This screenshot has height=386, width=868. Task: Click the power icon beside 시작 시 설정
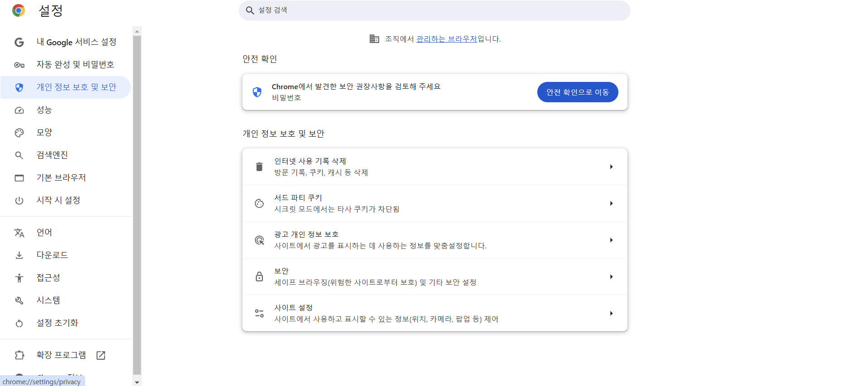click(19, 200)
